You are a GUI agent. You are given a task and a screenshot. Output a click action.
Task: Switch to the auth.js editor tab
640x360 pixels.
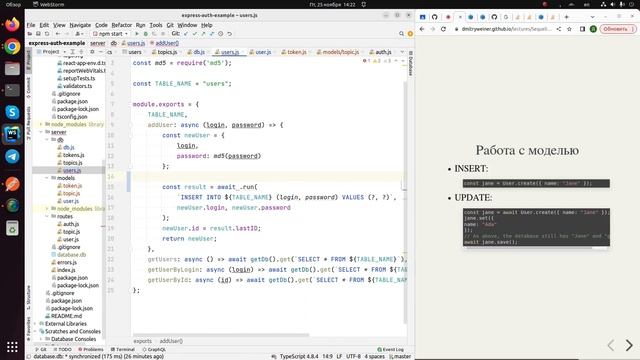381,52
